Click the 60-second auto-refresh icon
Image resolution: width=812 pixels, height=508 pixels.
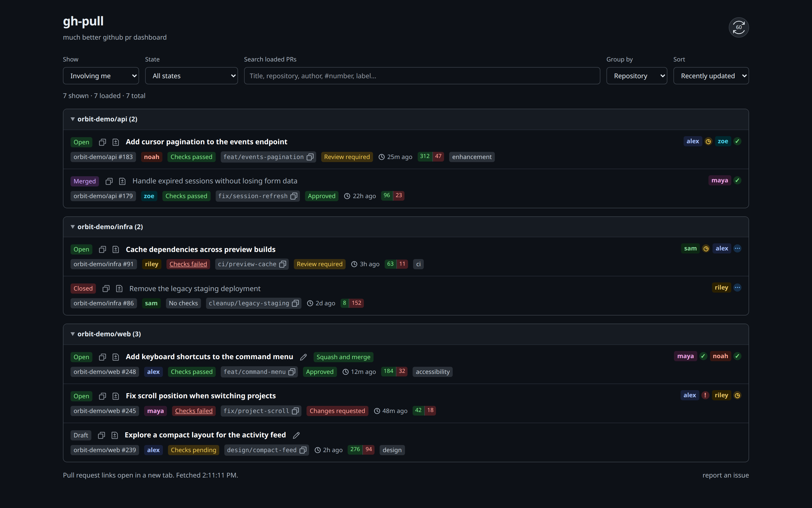738,27
